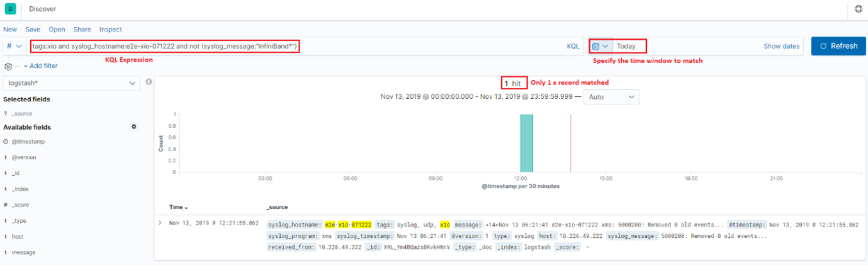The width and height of the screenshot is (868, 265).
Task: Click the KQL query input field
Action: (x=295, y=46)
